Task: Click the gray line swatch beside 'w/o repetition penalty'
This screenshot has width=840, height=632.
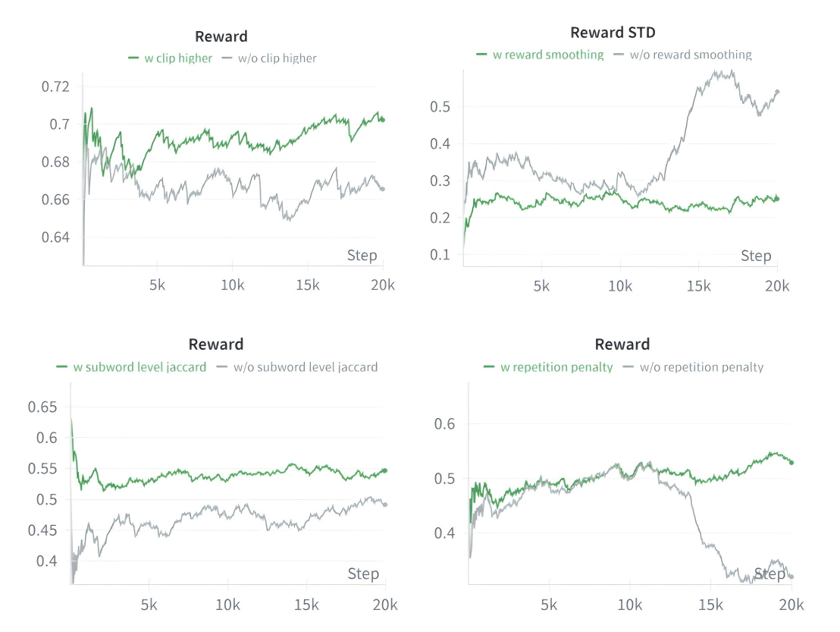Action: [628, 367]
